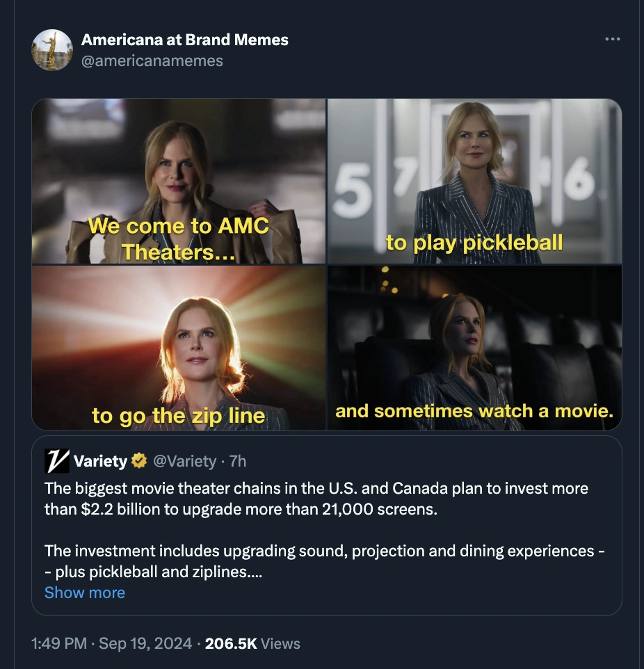Expand quoted post with Show more

pyautogui.click(x=85, y=593)
